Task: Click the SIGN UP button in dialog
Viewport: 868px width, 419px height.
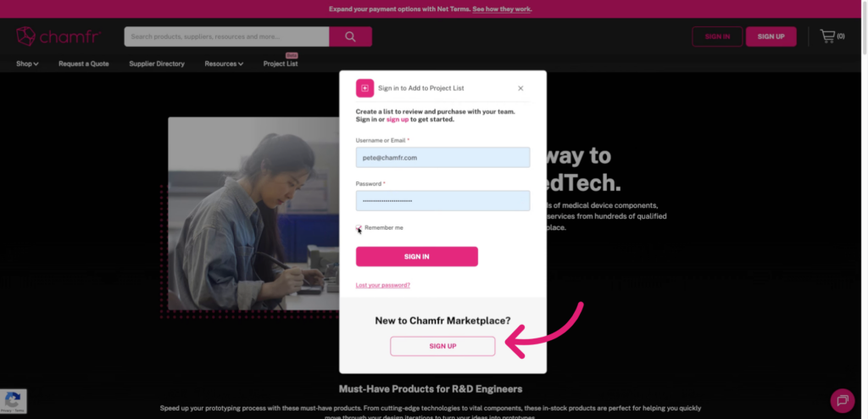Action: [442, 346]
